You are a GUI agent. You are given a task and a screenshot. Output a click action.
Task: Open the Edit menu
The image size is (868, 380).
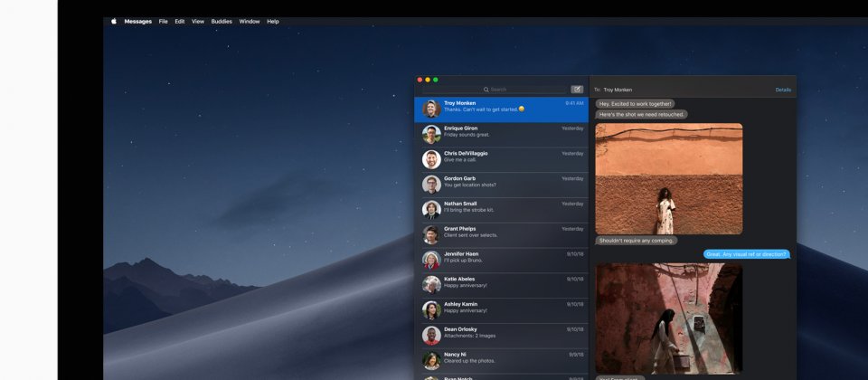point(180,22)
